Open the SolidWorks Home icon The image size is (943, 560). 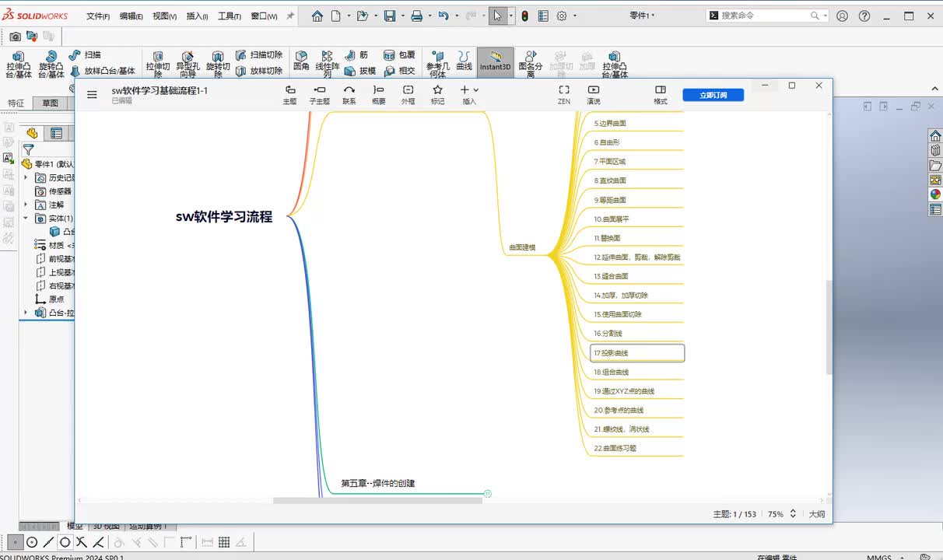(x=317, y=16)
